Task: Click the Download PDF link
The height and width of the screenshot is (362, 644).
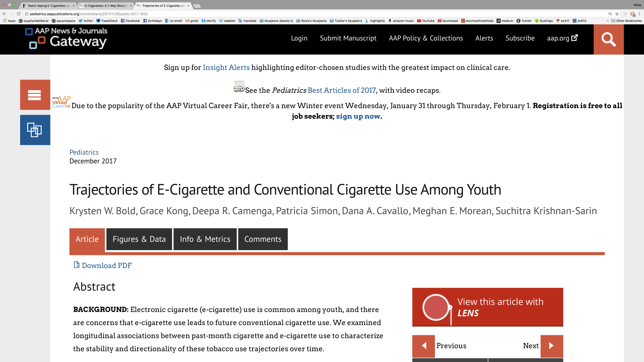Action: click(107, 265)
